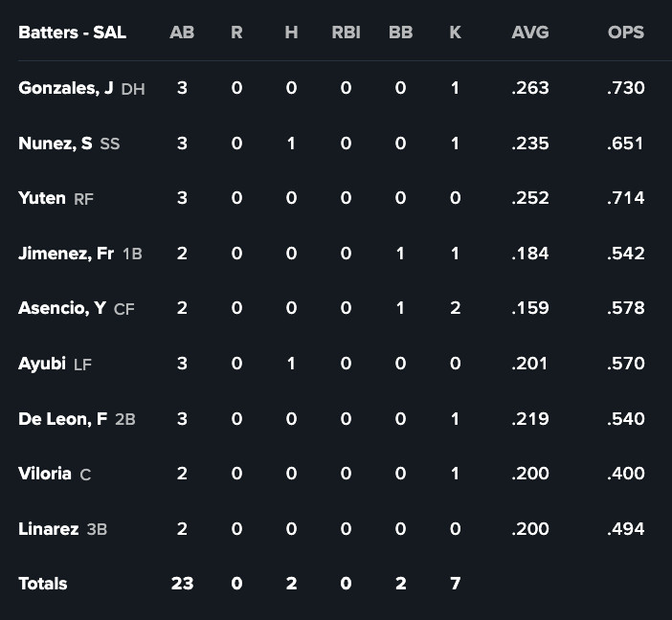The image size is (672, 620).
Task: Select the BB column header
Action: pos(400,33)
